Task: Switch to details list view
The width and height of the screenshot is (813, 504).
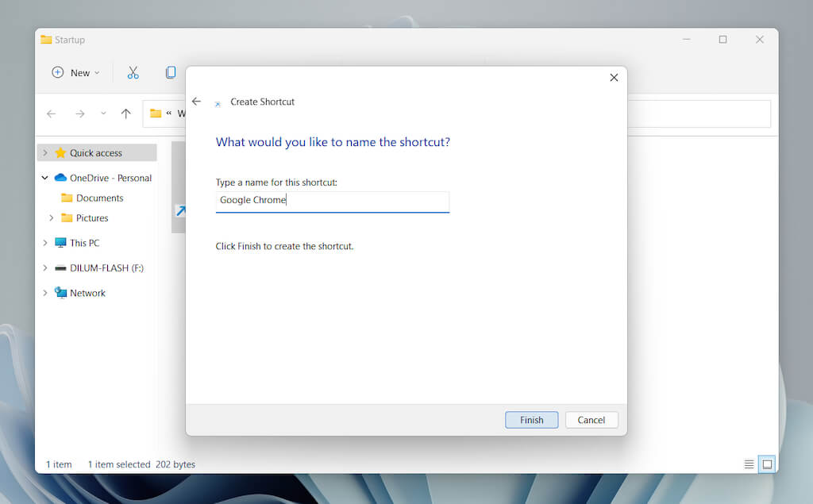Action: (749, 464)
